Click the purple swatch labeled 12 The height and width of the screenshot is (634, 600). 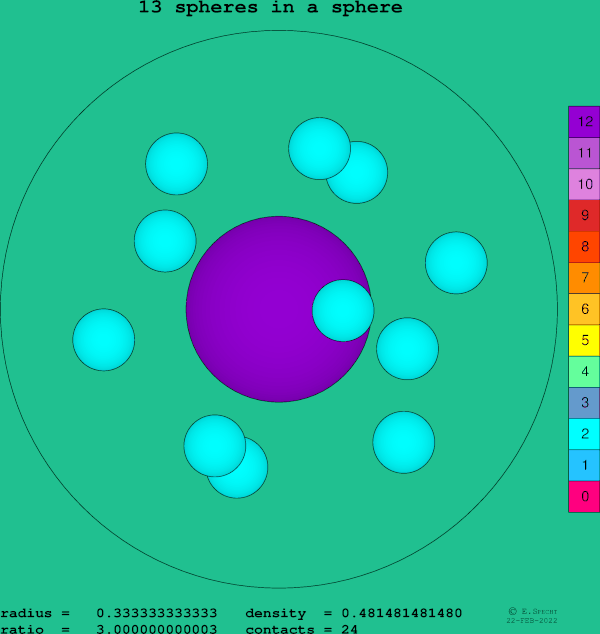[584, 122]
